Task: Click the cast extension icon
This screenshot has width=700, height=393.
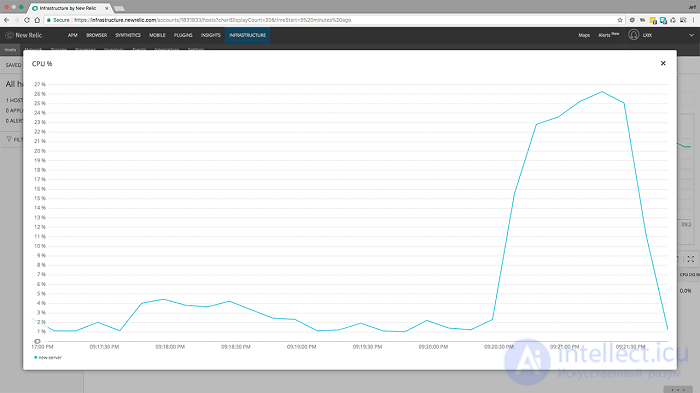Action: pyautogui.click(x=683, y=20)
